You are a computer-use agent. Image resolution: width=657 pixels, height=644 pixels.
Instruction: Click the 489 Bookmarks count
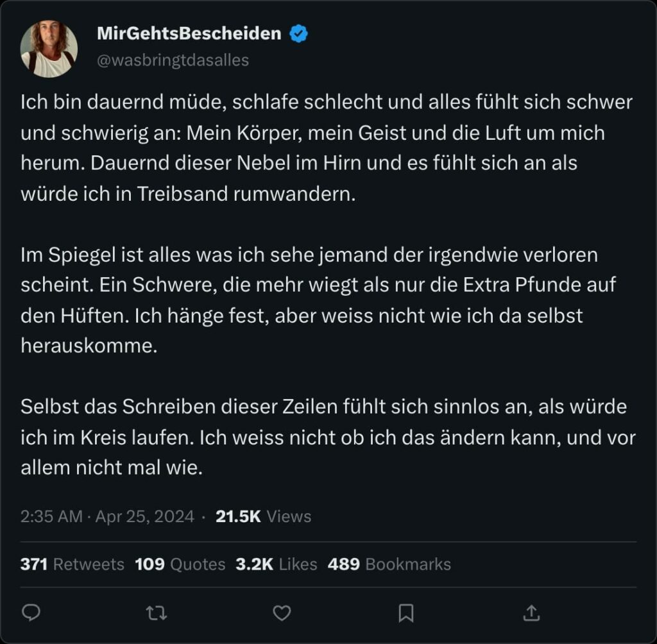(389, 564)
